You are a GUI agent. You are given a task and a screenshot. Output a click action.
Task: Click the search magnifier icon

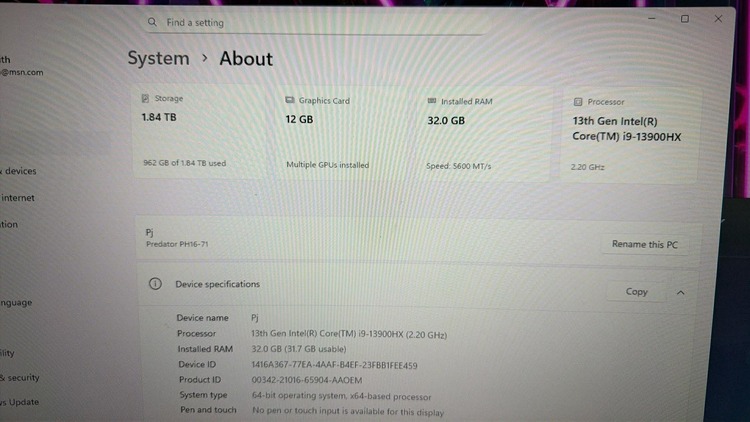[152, 22]
